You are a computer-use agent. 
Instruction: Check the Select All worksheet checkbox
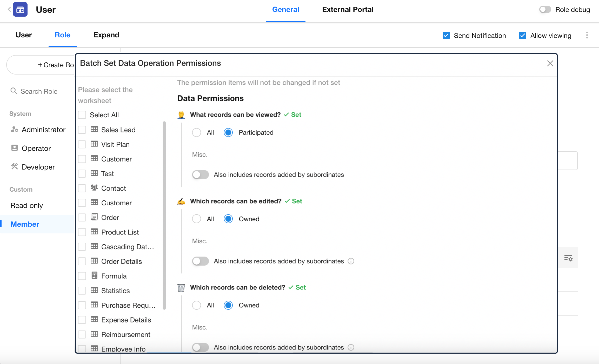[82, 115]
